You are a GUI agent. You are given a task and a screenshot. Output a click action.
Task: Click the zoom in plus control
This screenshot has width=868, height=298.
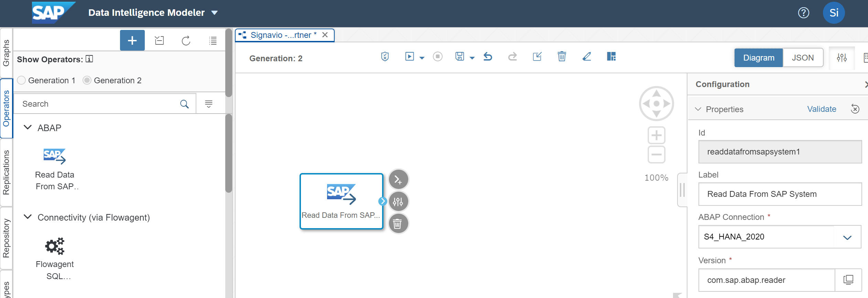coord(656,135)
